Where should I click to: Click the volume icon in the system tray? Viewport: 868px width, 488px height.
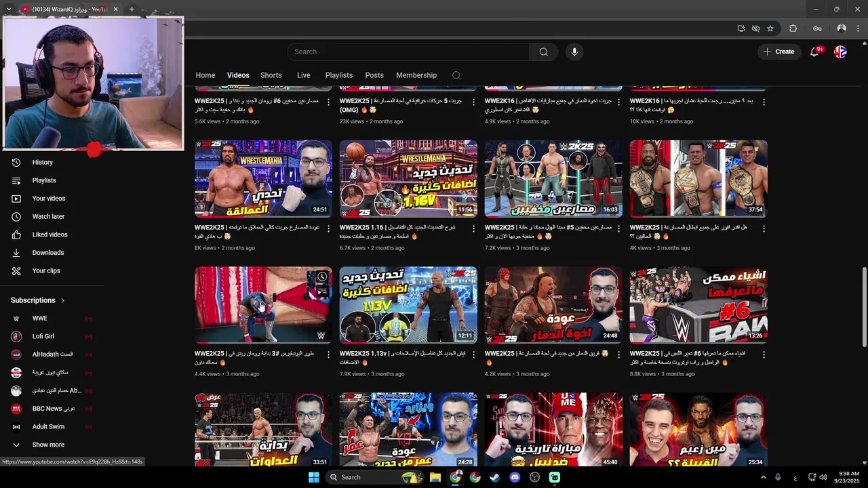[x=824, y=477]
